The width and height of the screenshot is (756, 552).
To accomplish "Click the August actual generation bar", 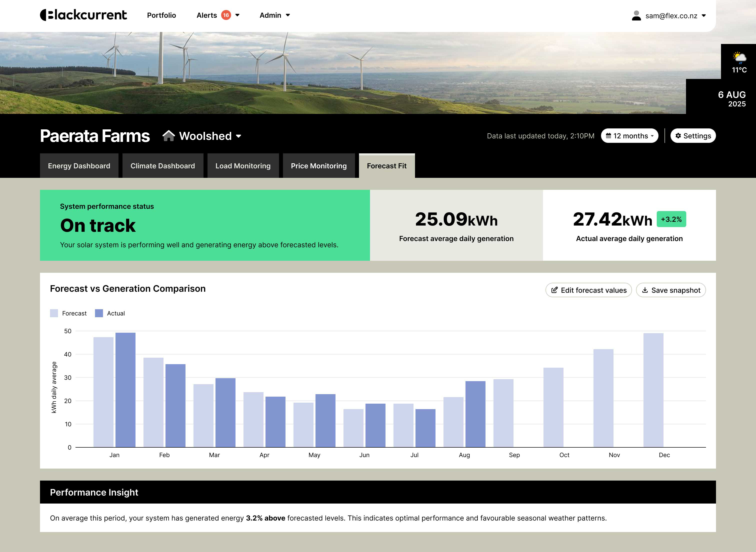I will pyautogui.click(x=475, y=414).
